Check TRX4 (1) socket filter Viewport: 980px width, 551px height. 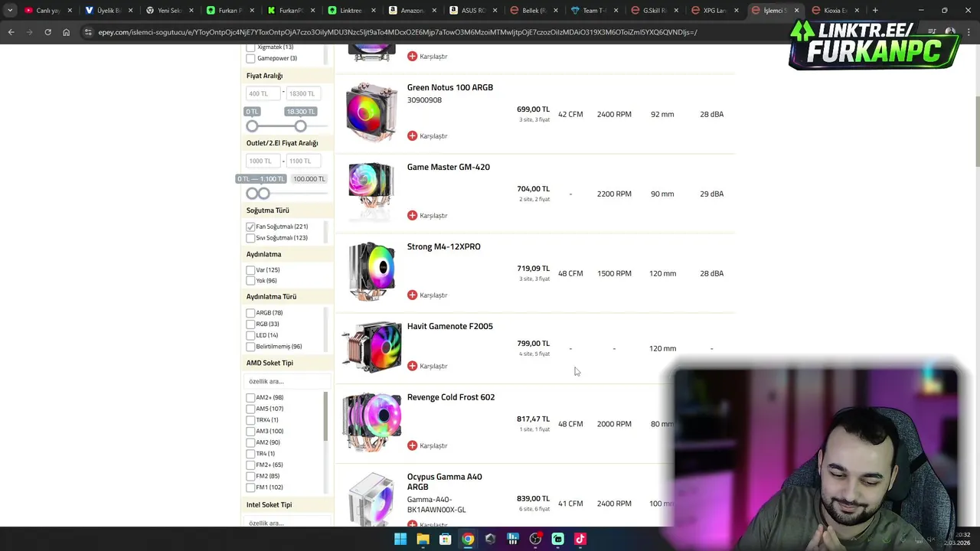(x=250, y=420)
